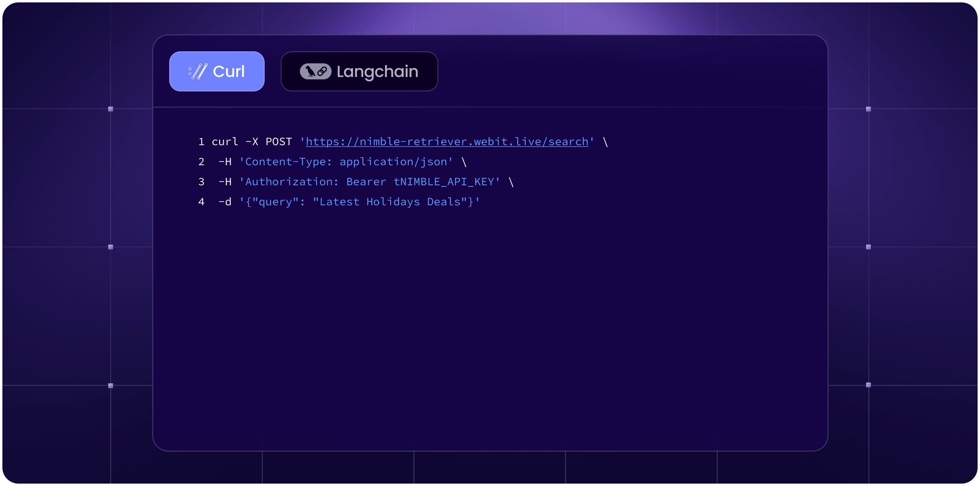Click the middle-left square grid marker
This screenshot has height=486, width=980.
click(111, 247)
